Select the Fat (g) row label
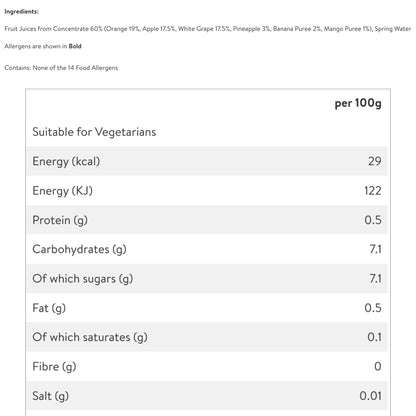 click(49, 308)
